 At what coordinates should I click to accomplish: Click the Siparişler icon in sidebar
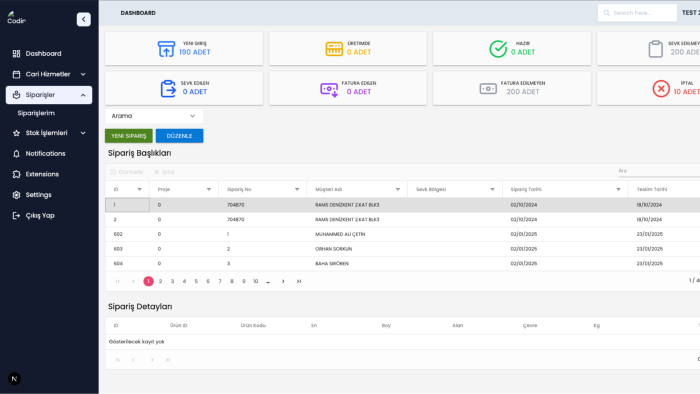click(17, 95)
